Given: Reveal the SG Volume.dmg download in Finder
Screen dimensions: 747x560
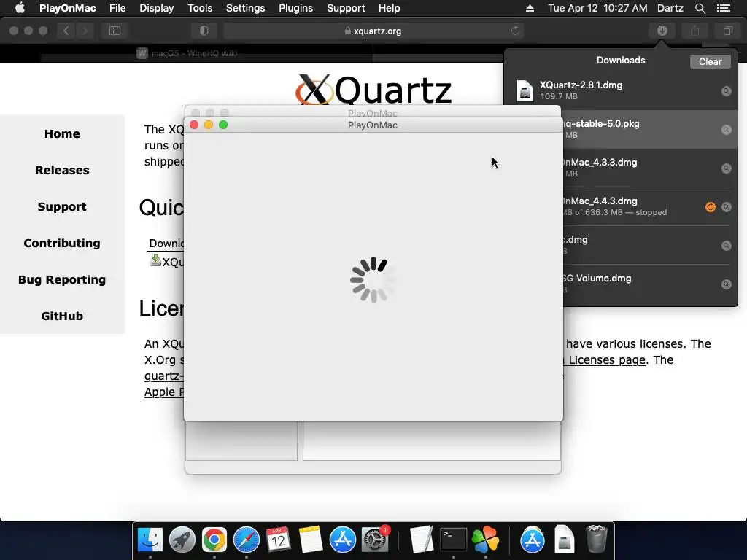Looking at the screenshot, I should click(726, 284).
